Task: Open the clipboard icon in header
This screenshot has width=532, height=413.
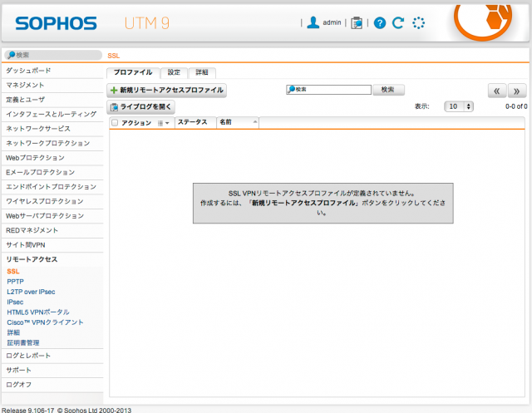Action: 357,23
